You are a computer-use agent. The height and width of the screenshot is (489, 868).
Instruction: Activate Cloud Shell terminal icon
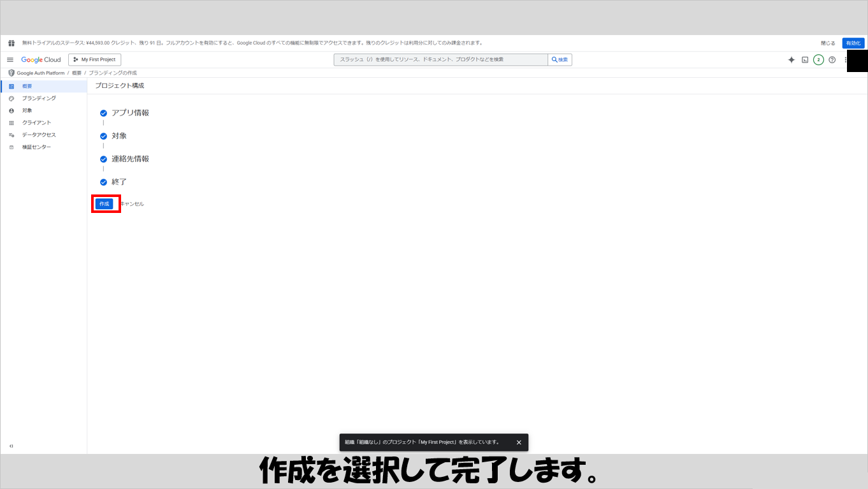(x=805, y=60)
